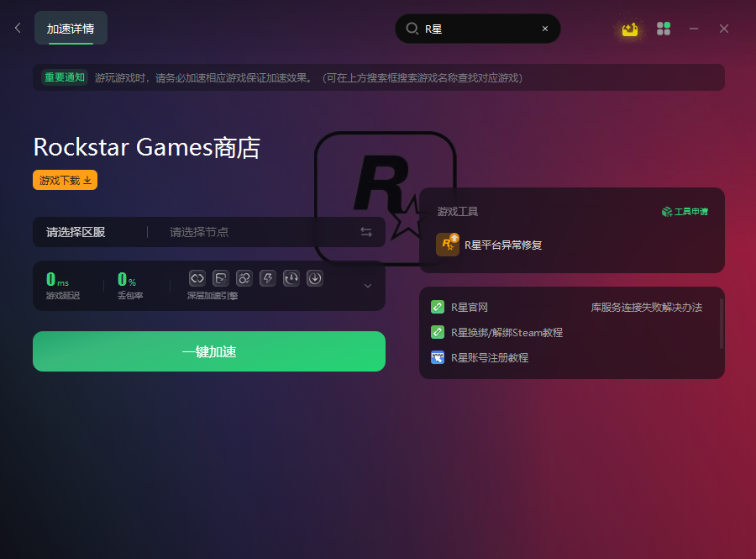Viewport: 756px width, 559px height.
Task: Expand the latency stats panel chevron
Action: (368, 286)
